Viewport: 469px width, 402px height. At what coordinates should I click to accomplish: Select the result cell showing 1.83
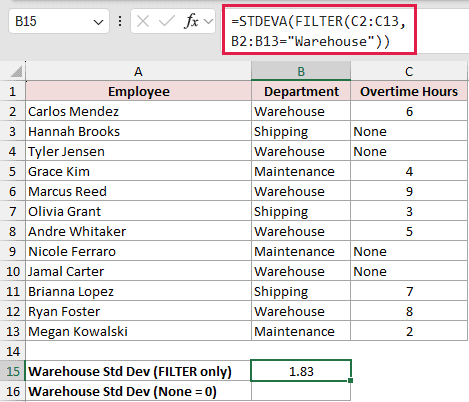tap(301, 371)
